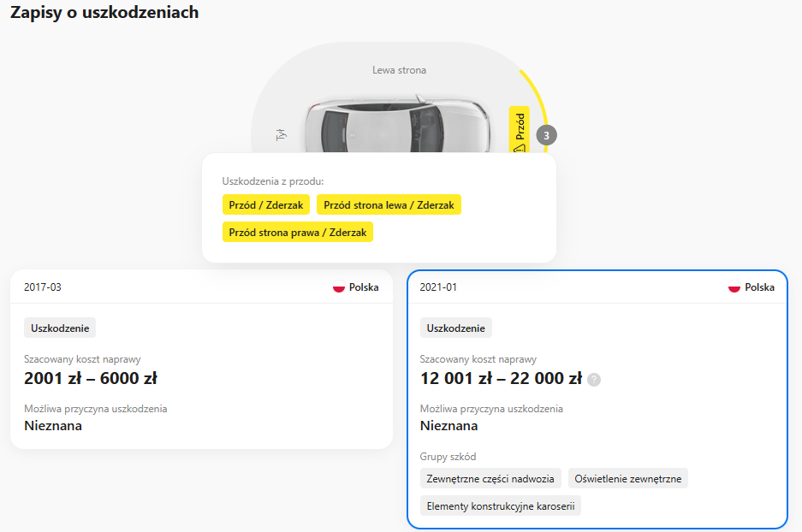The width and height of the screenshot is (802, 532).
Task: Click the Lewa strona label above the car
Action: pos(399,70)
